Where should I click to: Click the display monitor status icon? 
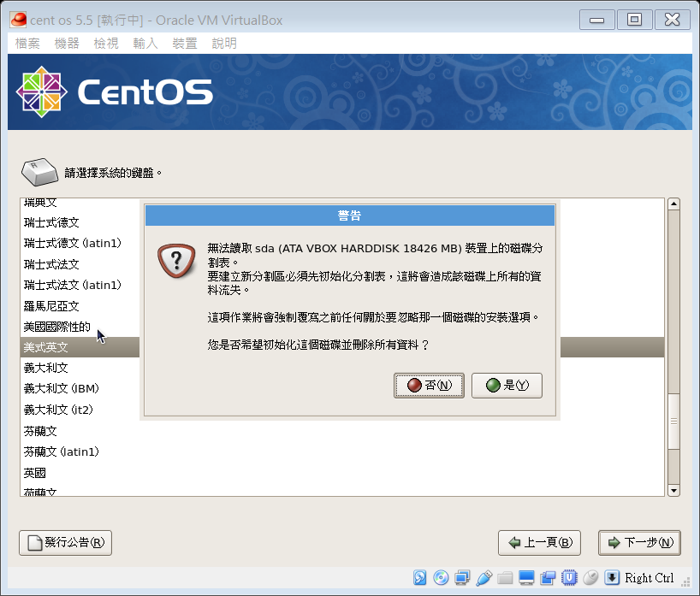pyautogui.click(x=526, y=577)
